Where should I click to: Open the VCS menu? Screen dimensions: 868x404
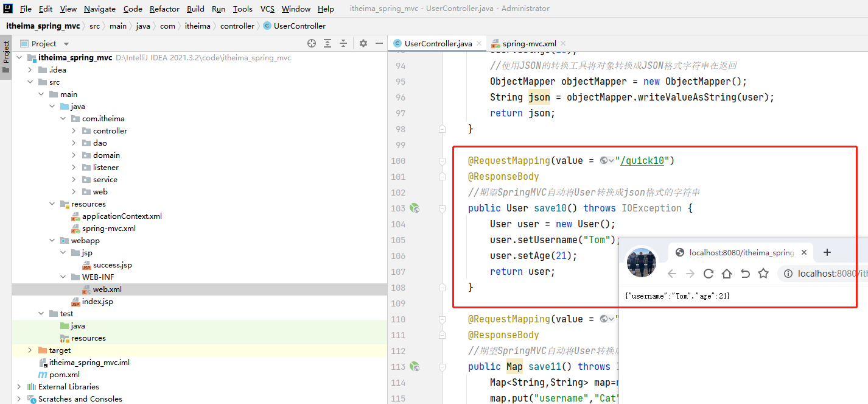pos(267,9)
